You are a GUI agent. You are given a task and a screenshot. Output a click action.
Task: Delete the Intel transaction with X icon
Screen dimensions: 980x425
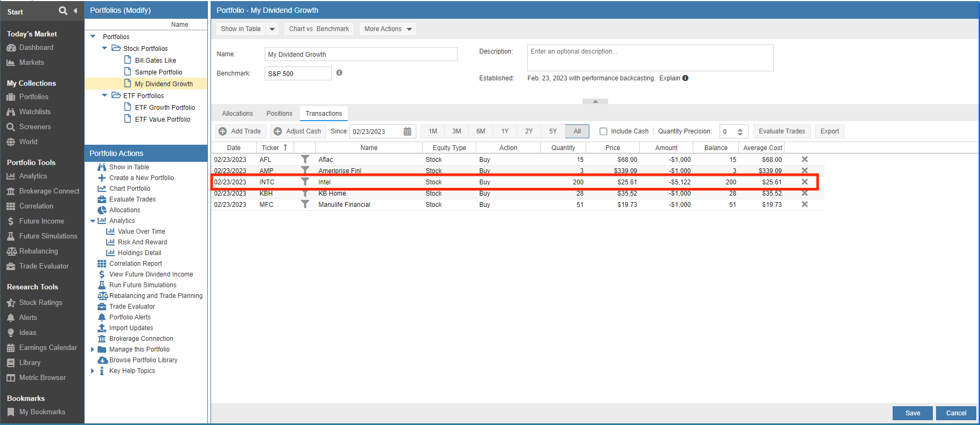[804, 182]
